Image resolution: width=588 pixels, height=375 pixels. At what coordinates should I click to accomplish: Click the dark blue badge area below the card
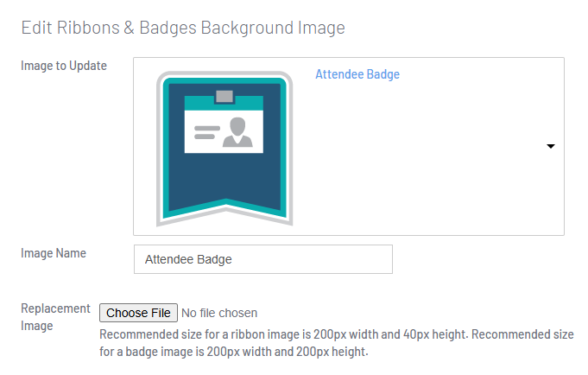click(224, 179)
